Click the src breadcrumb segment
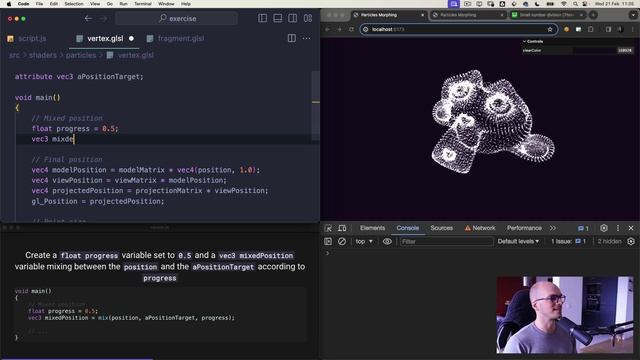640x360 pixels. 14,55
